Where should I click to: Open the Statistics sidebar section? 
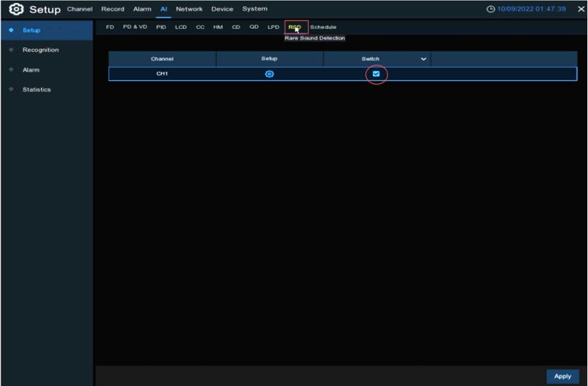(x=37, y=89)
